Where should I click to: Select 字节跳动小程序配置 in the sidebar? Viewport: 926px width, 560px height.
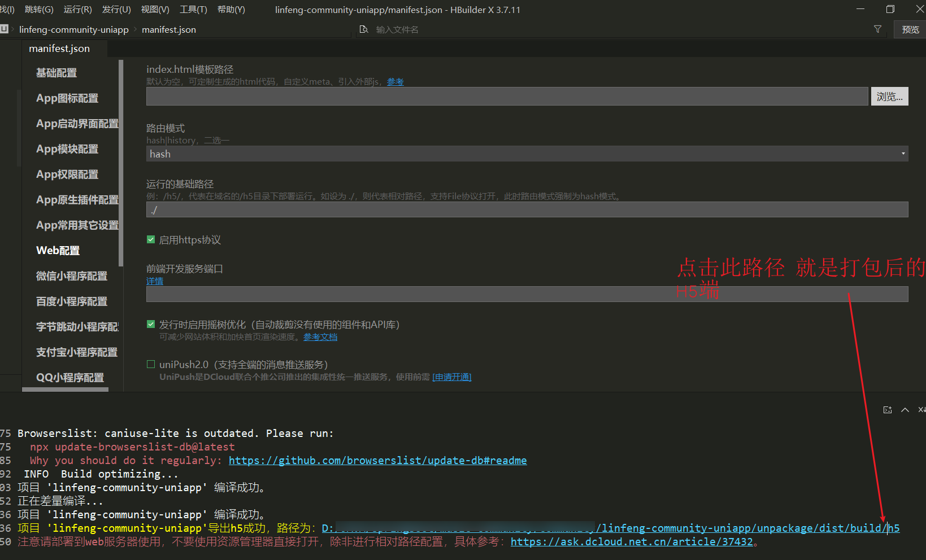pos(77,327)
